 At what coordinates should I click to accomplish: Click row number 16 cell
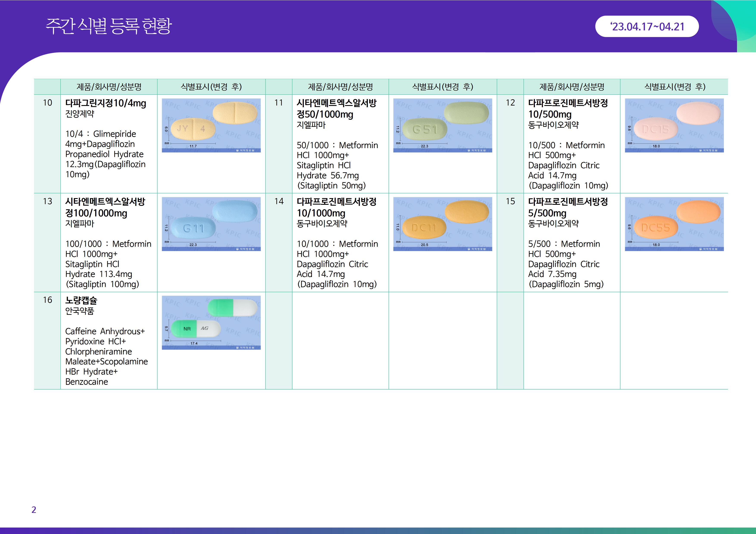click(47, 300)
